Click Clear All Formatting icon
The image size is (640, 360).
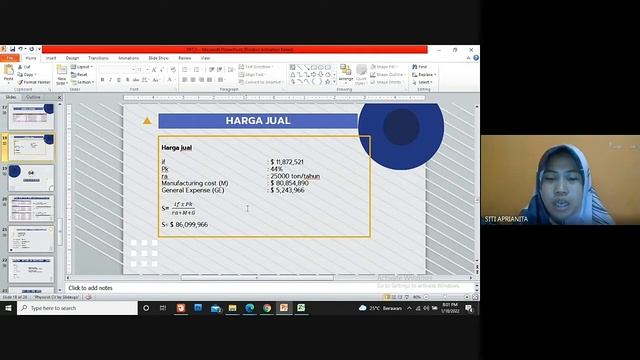[x=173, y=70]
